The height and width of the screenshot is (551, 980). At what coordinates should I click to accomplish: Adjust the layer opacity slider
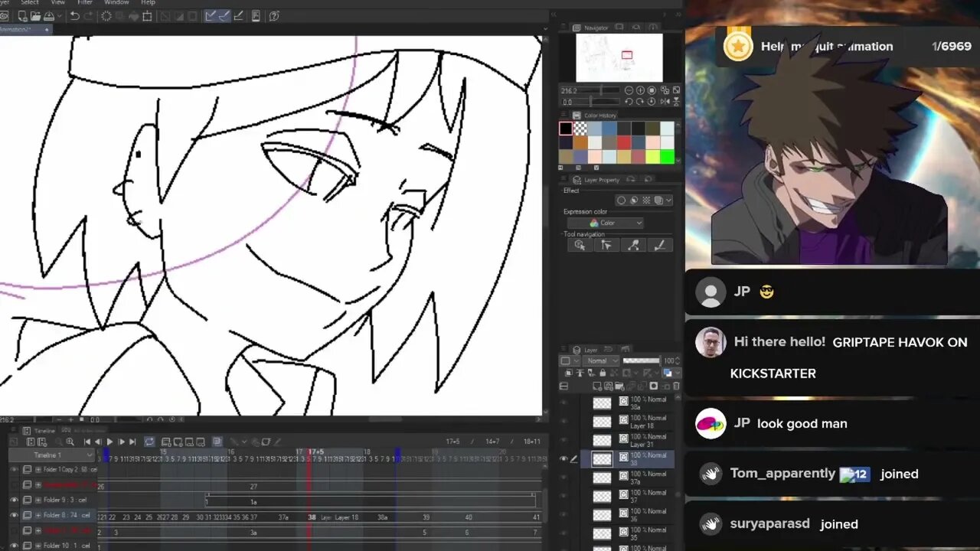point(642,360)
